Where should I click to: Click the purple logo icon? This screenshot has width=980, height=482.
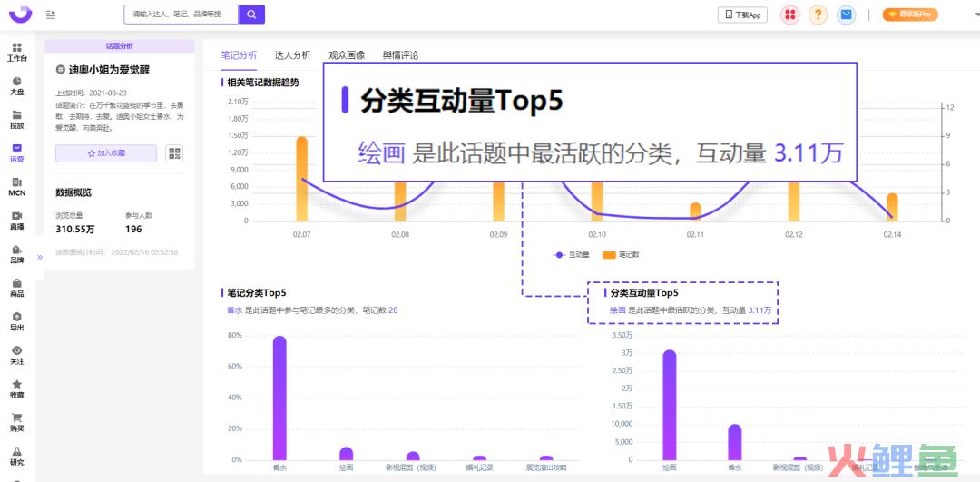(x=20, y=13)
